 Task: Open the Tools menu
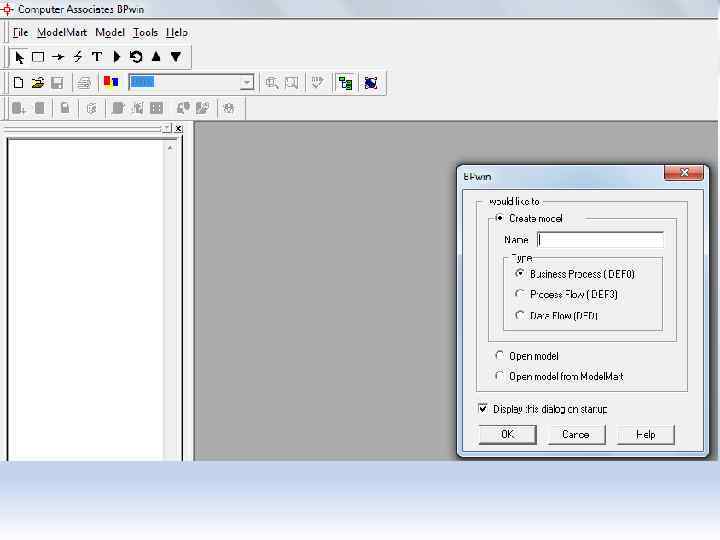pyautogui.click(x=145, y=33)
